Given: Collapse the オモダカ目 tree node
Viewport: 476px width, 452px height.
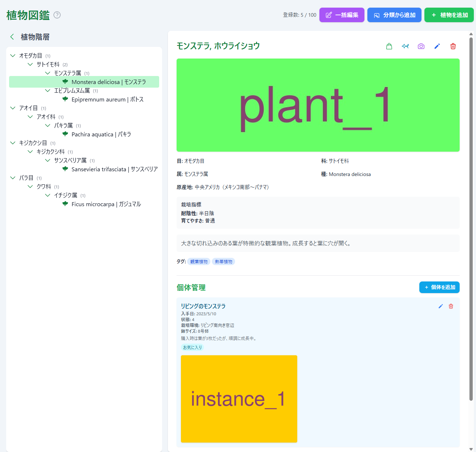Looking at the screenshot, I should [x=13, y=56].
